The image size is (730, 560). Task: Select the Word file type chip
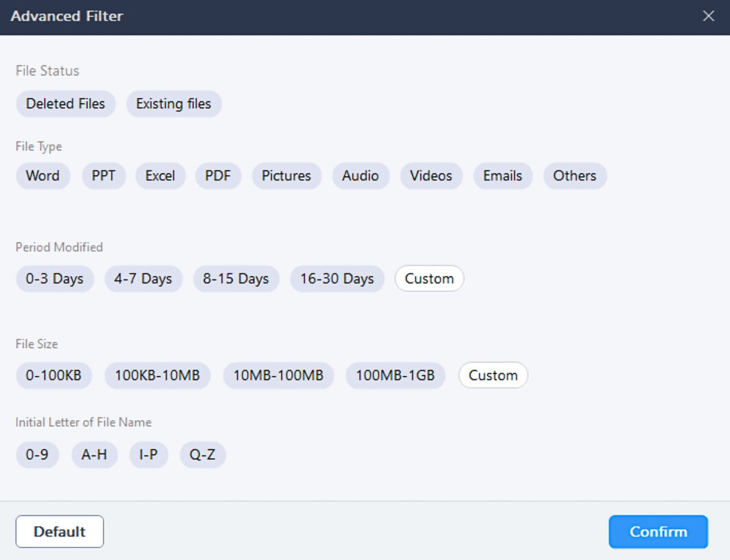(43, 176)
